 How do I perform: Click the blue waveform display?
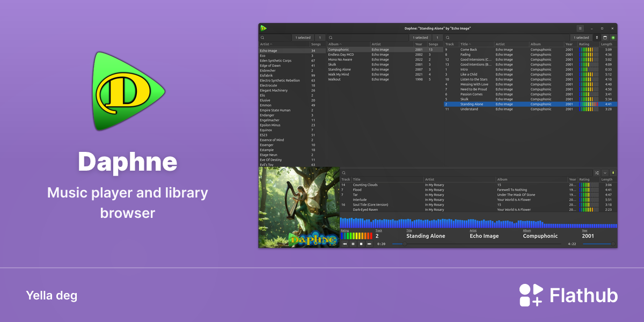coord(478,223)
